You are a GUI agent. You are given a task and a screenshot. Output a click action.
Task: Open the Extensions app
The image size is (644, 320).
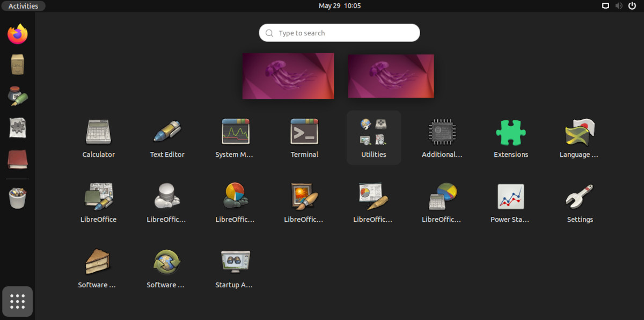[x=511, y=132]
